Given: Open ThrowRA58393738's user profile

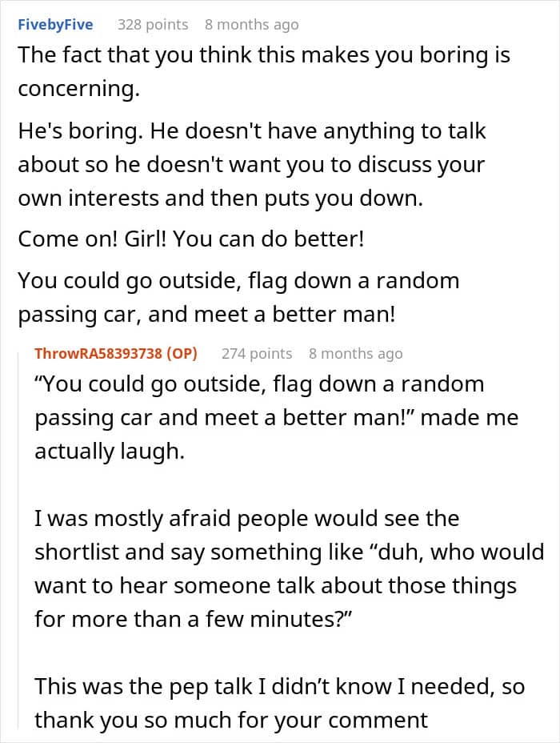Looking at the screenshot, I should (98, 354).
